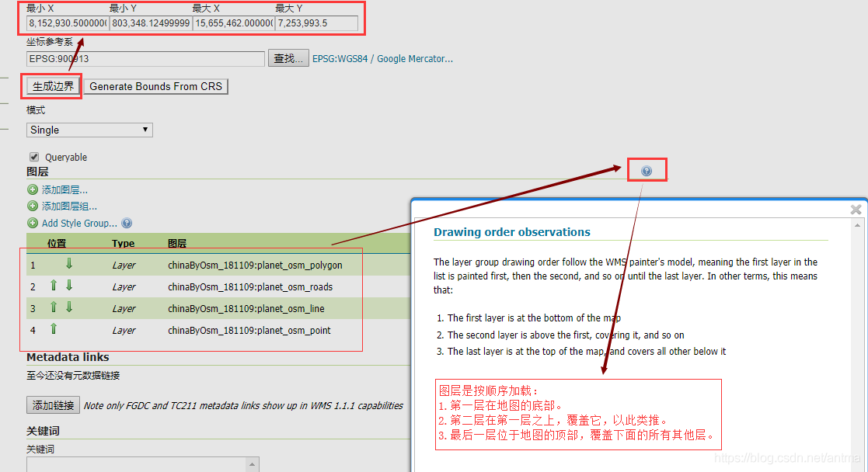Move planet_osm_roads layer up

(x=54, y=286)
